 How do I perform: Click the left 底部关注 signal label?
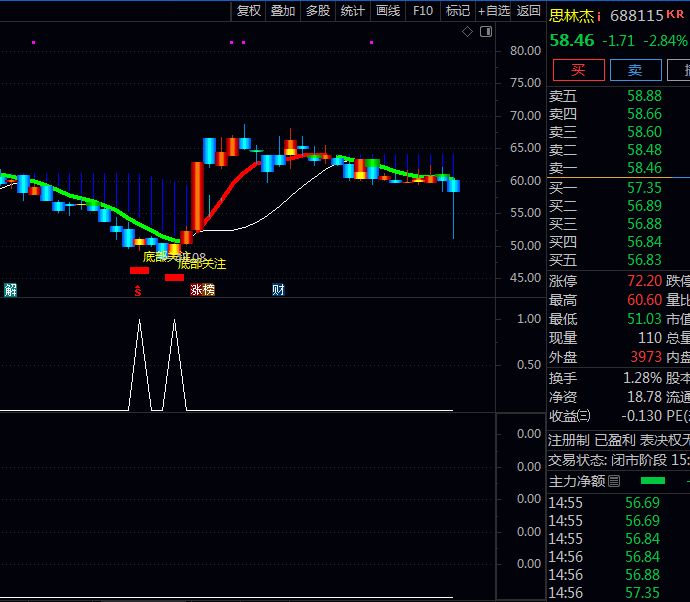(x=167, y=257)
